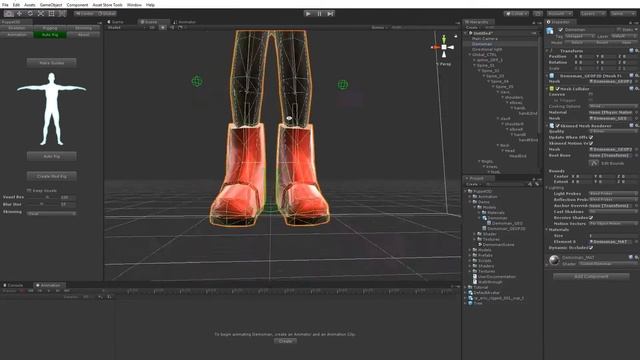Click the Puppet3D folder icon in Project
The height and width of the screenshot is (360, 640).
pos(470,191)
